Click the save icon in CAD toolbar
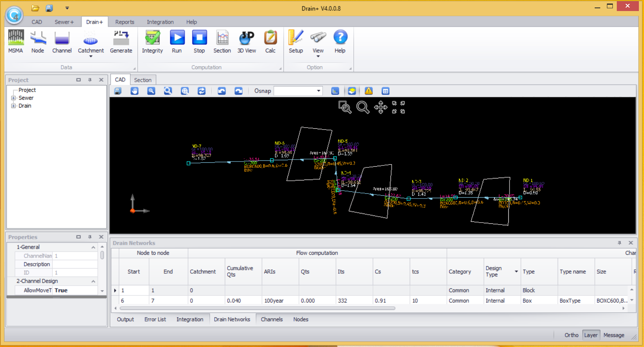 (x=118, y=91)
